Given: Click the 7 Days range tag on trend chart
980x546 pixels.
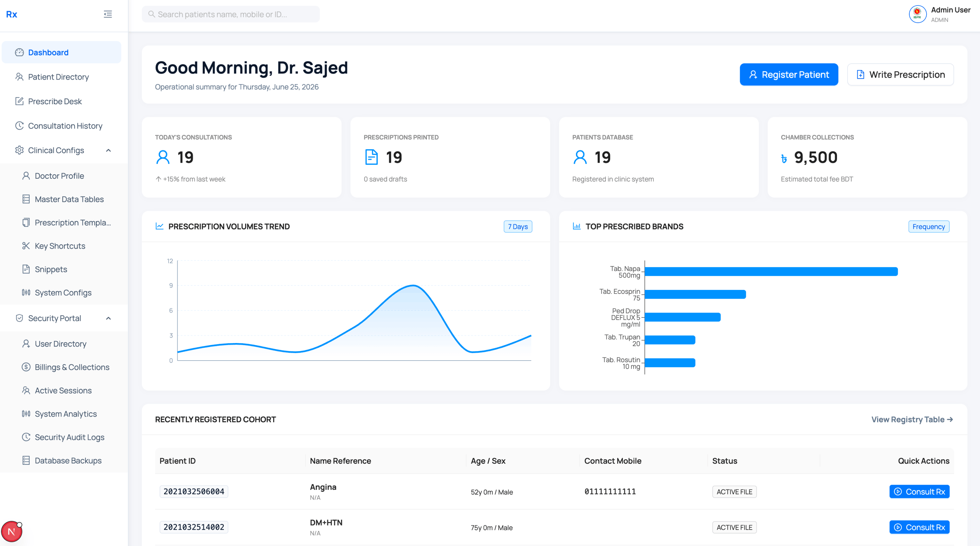Looking at the screenshot, I should tap(518, 227).
